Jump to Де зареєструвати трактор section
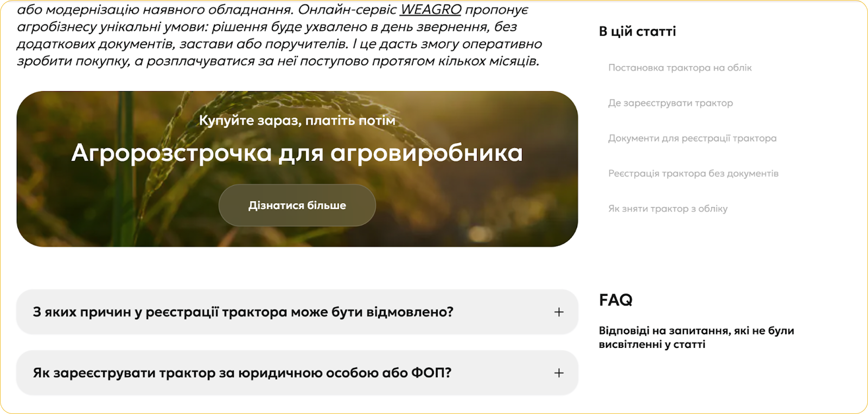The image size is (868, 414). [x=671, y=103]
